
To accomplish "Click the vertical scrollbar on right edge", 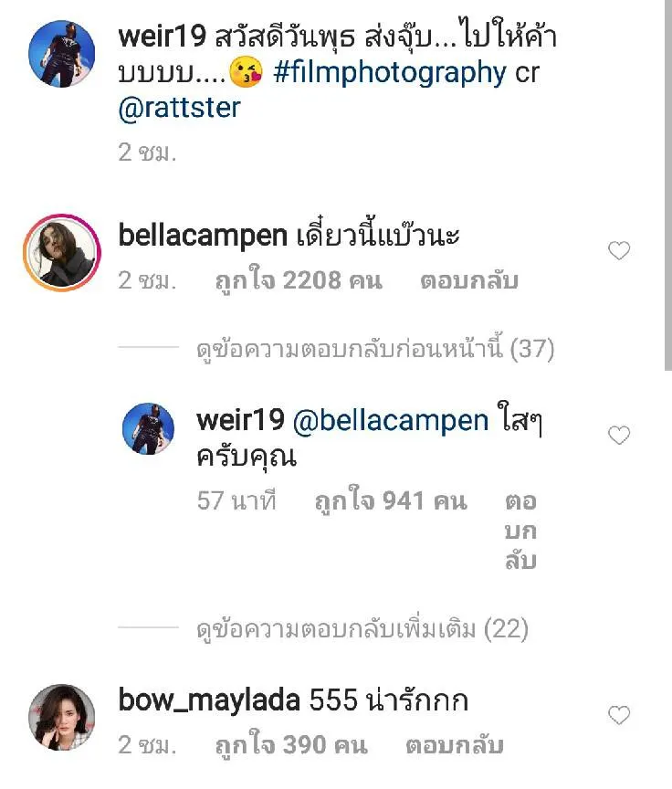I will [x=668, y=185].
